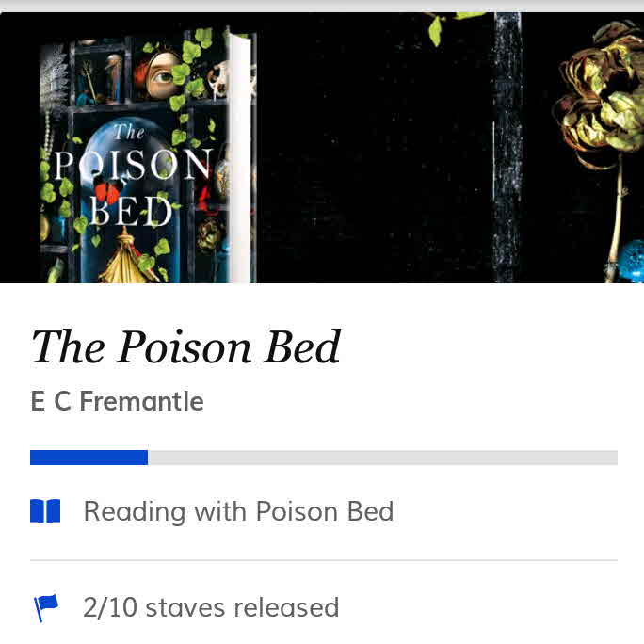Open the 2/10 staves released entry
Viewport: 644px width, 644px height.
tap(211, 608)
